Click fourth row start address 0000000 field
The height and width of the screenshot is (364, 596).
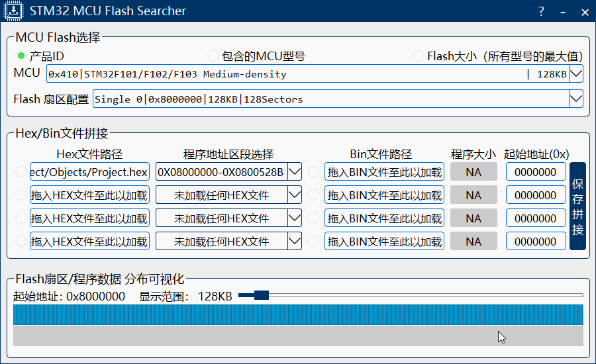pyautogui.click(x=536, y=242)
